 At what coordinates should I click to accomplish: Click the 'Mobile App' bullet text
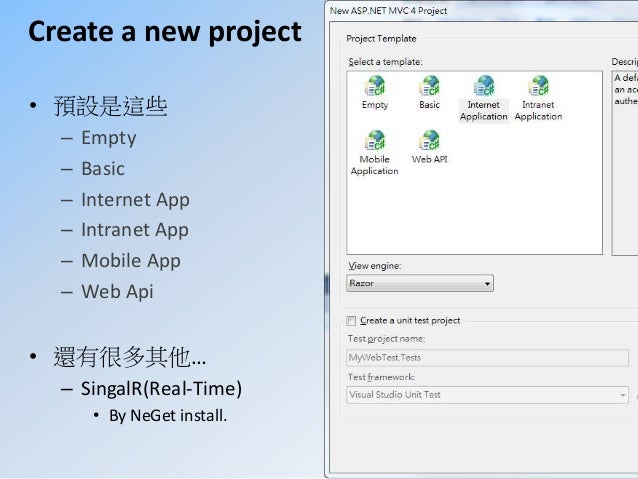[x=131, y=261]
